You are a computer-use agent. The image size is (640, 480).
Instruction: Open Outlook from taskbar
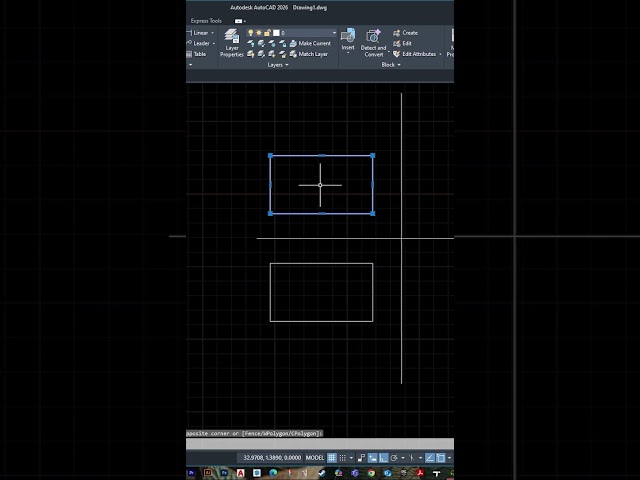click(x=387, y=473)
